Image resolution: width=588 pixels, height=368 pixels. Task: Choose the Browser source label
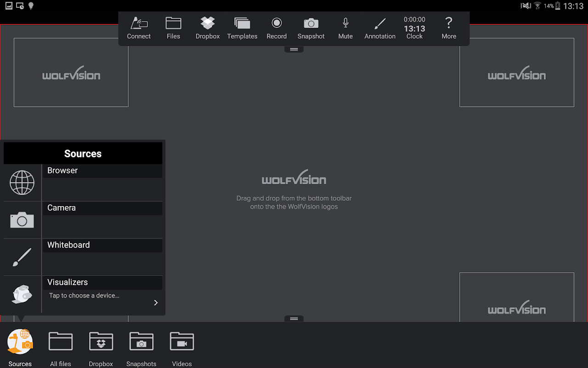[x=62, y=171]
